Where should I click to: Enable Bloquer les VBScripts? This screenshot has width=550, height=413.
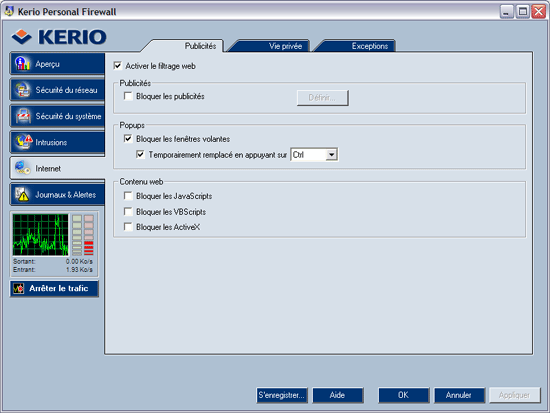pyautogui.click(x=128, y=212)
